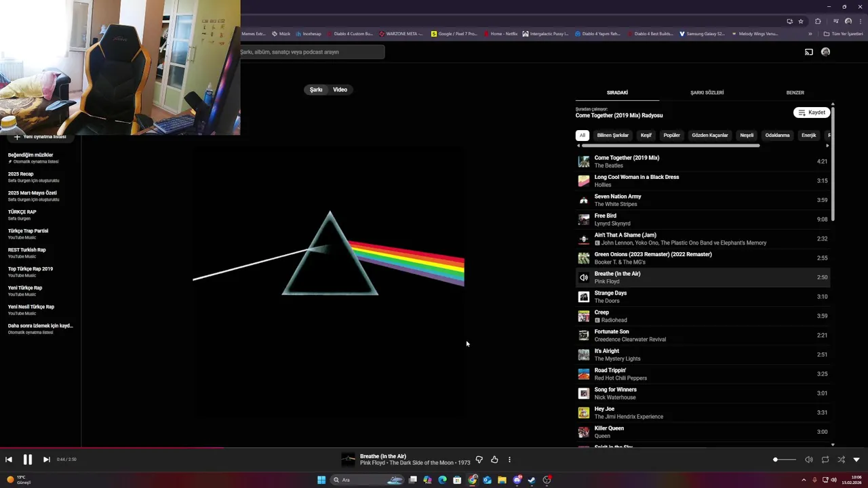Select Creep by Radiohead
The height and width of the screenshot is (488, 868).
coord(703,316)
